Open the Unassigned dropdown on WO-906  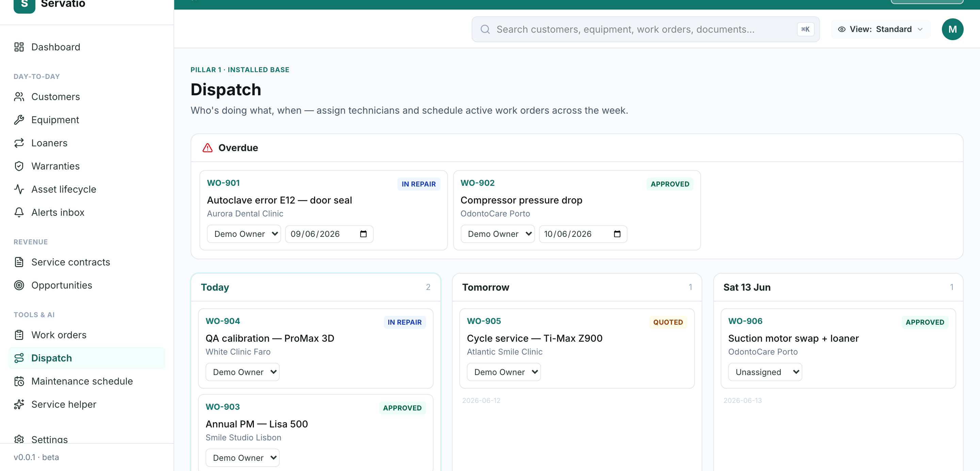765,372
